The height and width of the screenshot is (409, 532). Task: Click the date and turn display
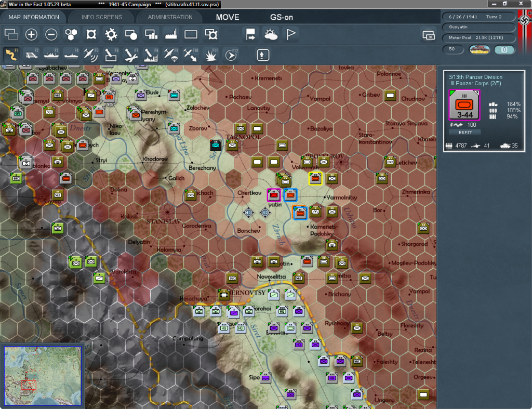[478, 17]
